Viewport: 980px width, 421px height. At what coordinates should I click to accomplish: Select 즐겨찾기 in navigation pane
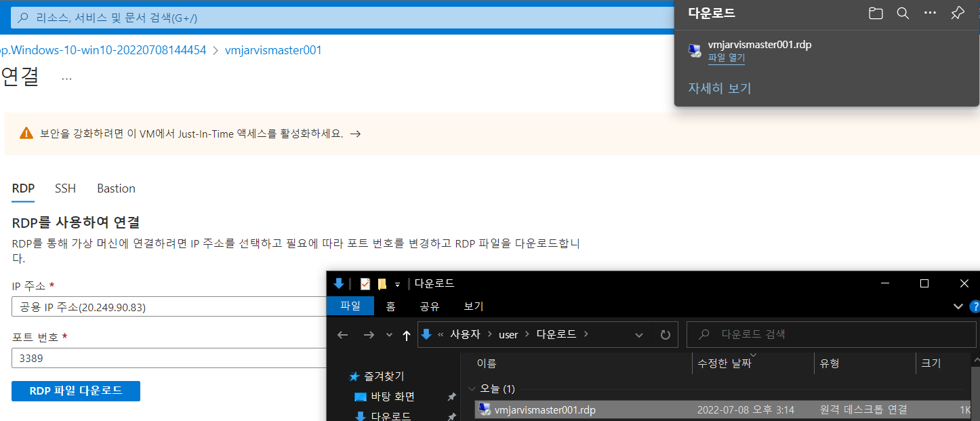click(384, 376)
